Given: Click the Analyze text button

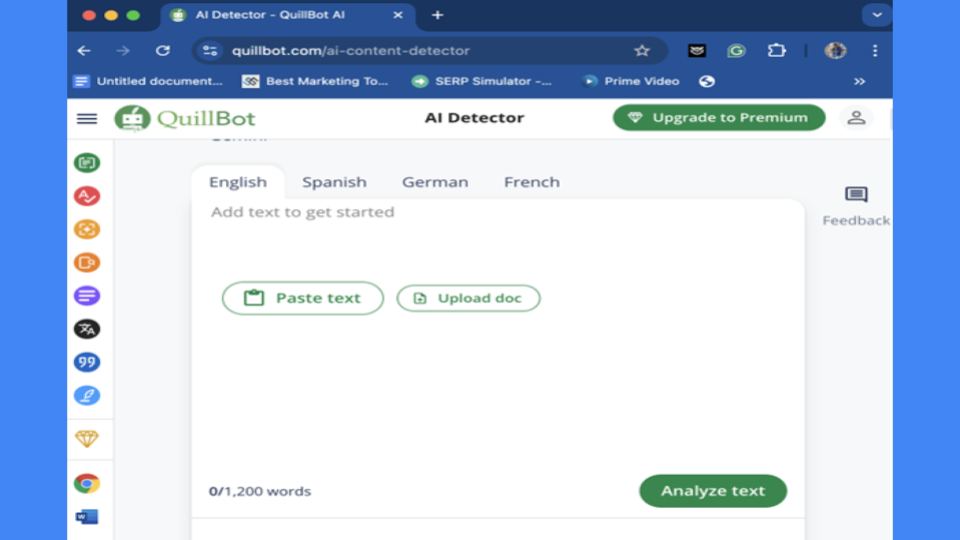Looking at the screenshot, I should tap(713, 490).
